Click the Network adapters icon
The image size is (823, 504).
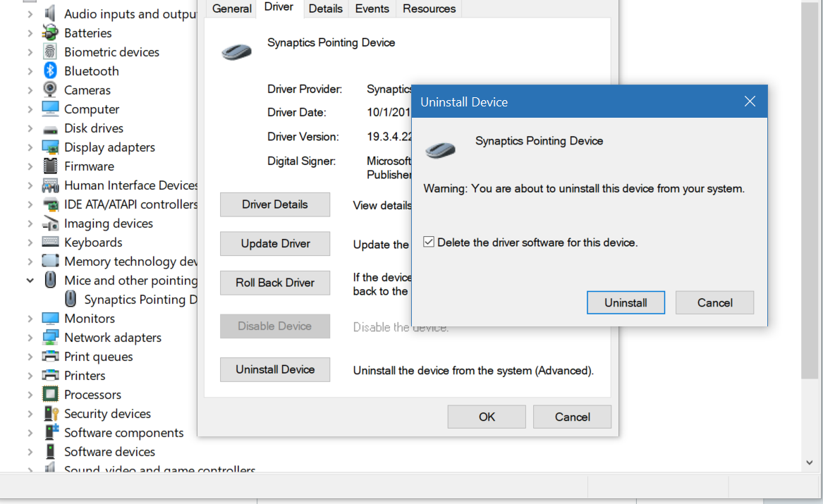50,337
